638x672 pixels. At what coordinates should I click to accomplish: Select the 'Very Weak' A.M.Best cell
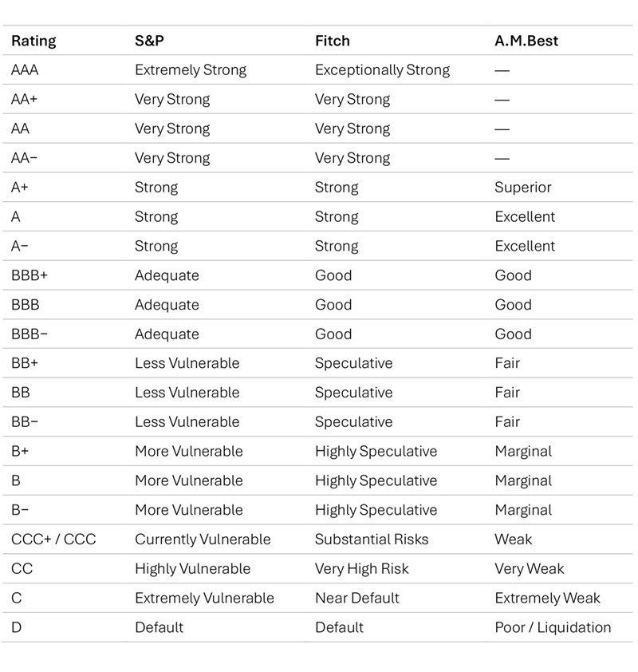(x=529, y=569)
